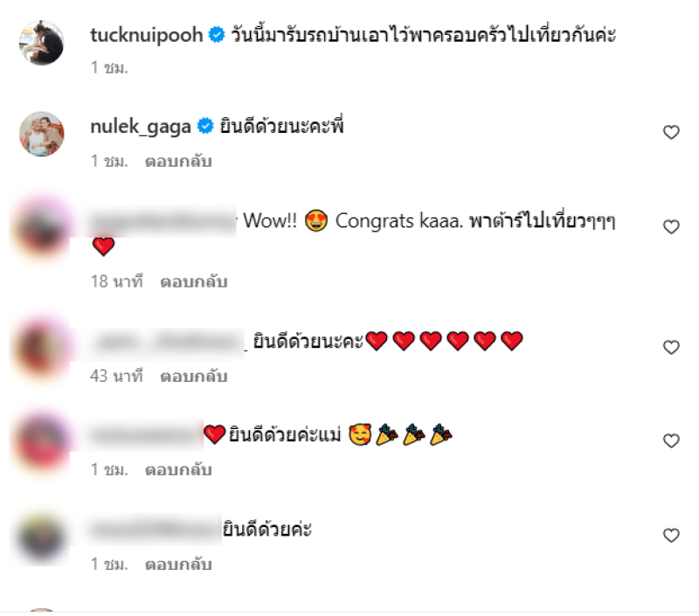Open the tucknuipooh username link
This screenshot has width=699, height=616.
click(x=147, y=35)
